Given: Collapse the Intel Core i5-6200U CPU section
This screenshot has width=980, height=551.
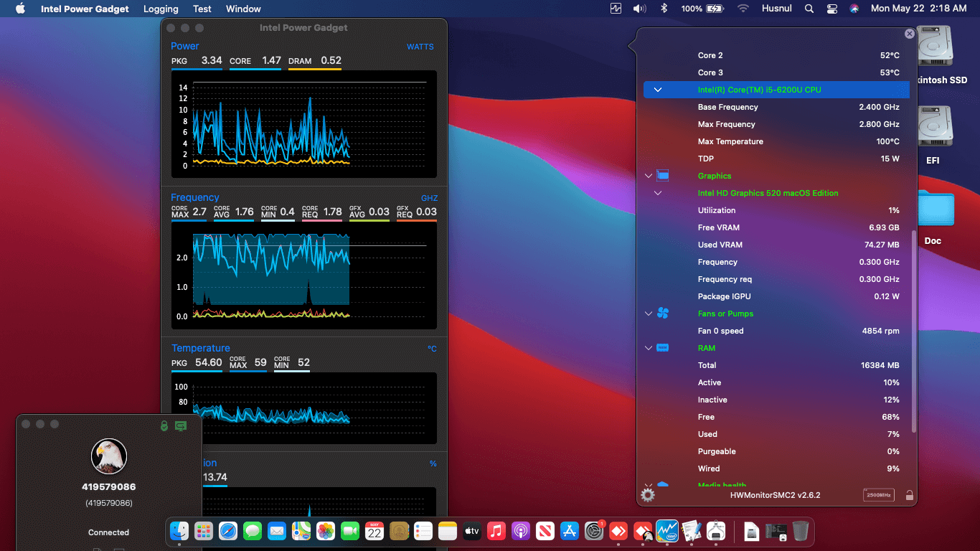Looking at the screenshot, I should tap(657, 90).
